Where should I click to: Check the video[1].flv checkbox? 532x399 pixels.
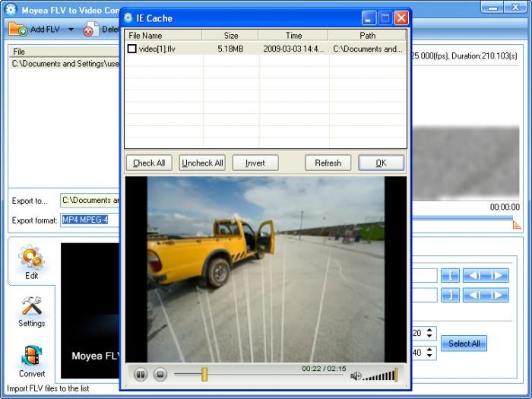pos(132,49)
